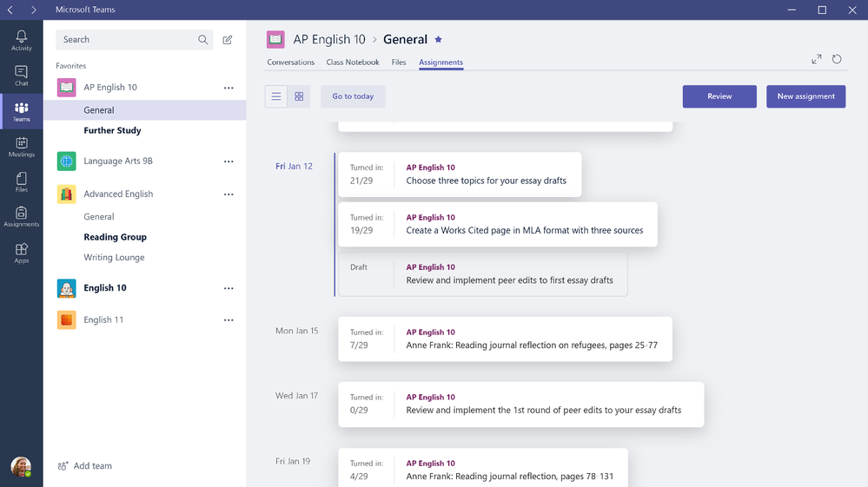Toggle the favorite star for General channel

pos(439,39)
